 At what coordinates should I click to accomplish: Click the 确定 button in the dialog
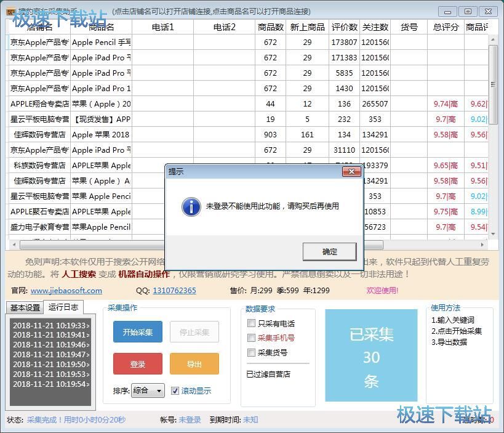(x=329, y=251)
